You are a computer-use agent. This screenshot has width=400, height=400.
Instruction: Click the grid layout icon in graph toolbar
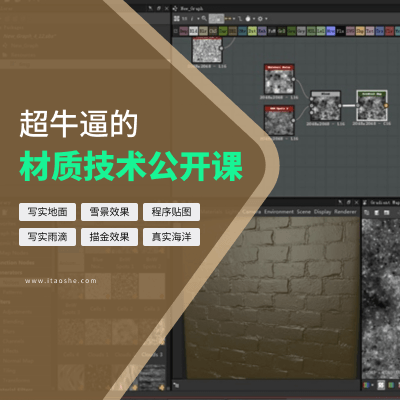(177, 18)
